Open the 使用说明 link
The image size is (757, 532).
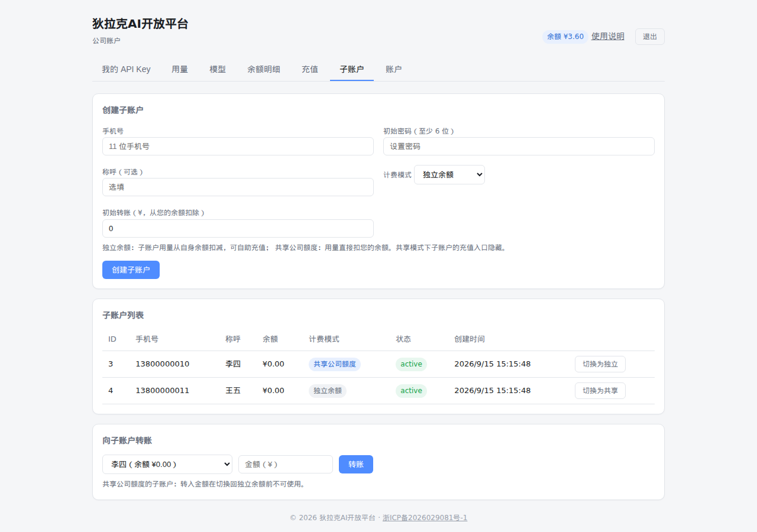pos(608,36)
